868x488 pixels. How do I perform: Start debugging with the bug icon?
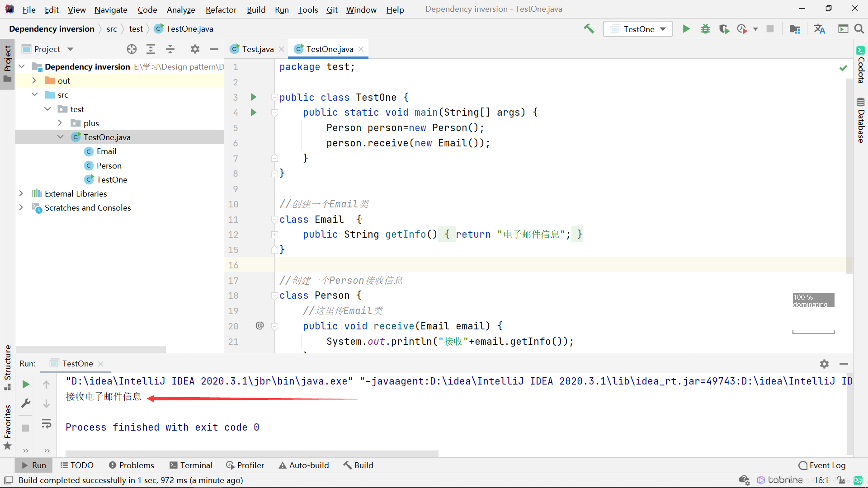coord(705,29)
